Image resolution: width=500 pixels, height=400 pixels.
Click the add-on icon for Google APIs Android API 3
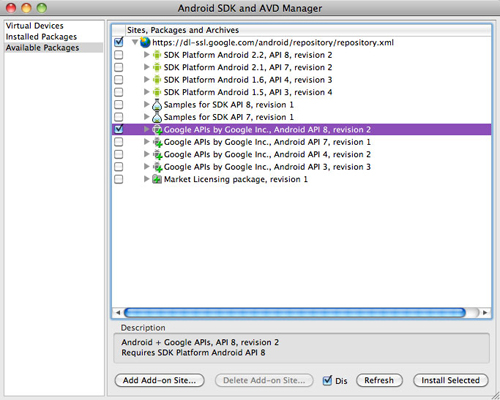tap(157, 167)
